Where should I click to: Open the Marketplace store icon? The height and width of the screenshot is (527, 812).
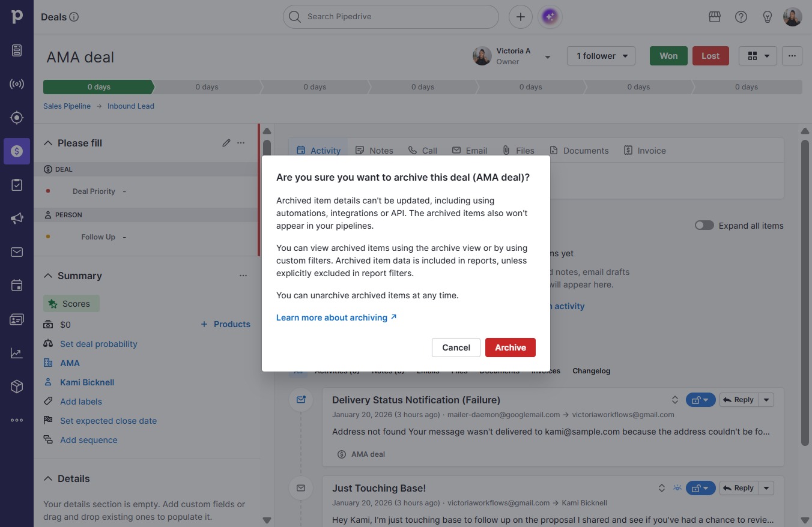click(x=715, y=17)
